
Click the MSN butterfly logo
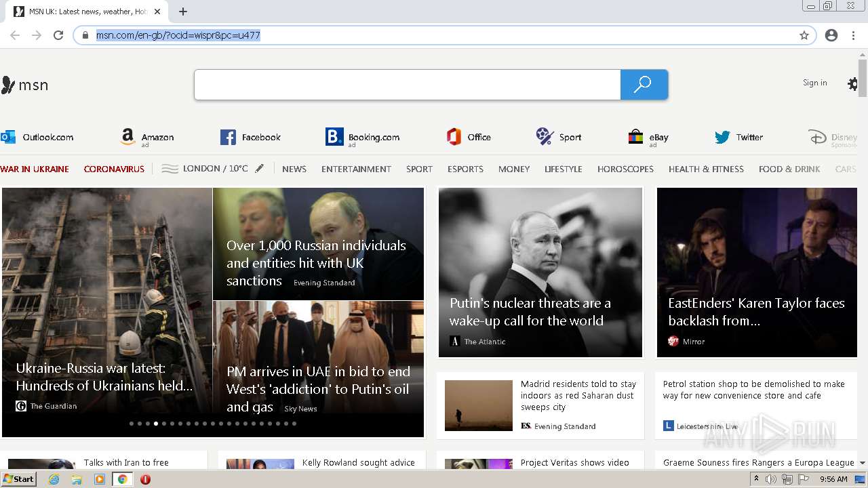[x=25, y=85]
